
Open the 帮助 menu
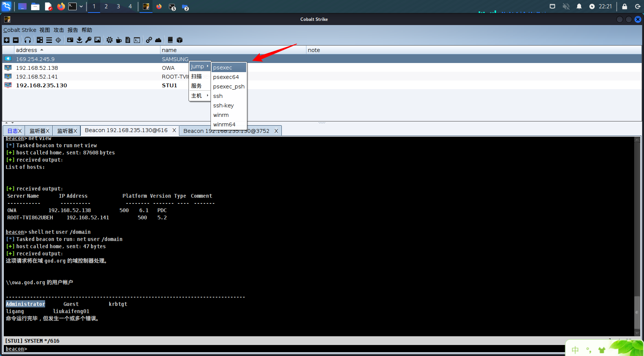87,30
